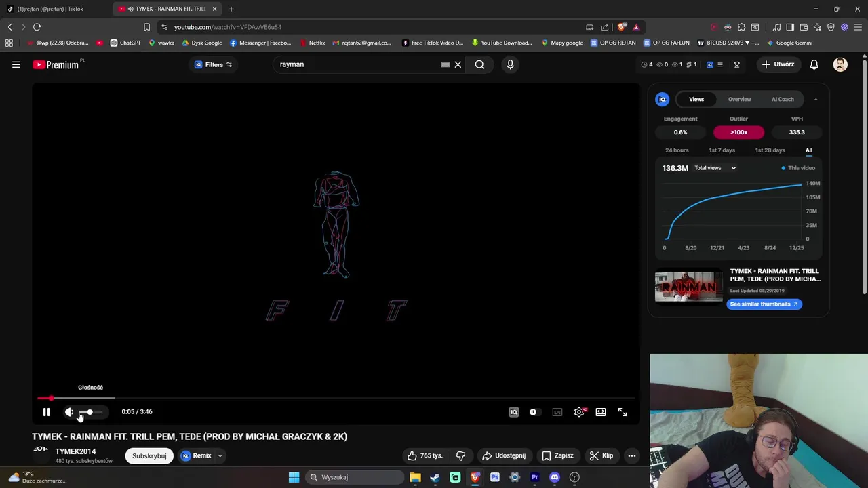Screen dimensions: 868x488
Task: Open Netflix bookmark
Action: click(x=312, y=43)
